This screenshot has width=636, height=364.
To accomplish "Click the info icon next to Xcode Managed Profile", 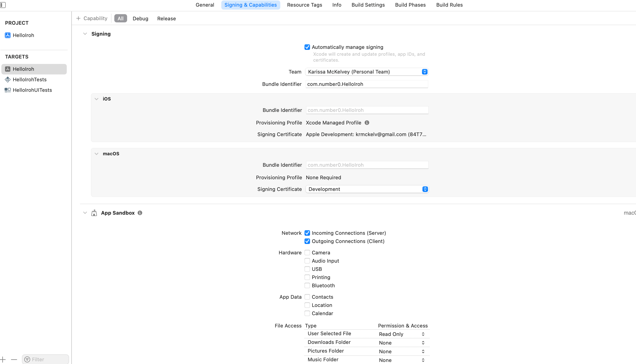I will pyautogui.click(x=367, y=123).
